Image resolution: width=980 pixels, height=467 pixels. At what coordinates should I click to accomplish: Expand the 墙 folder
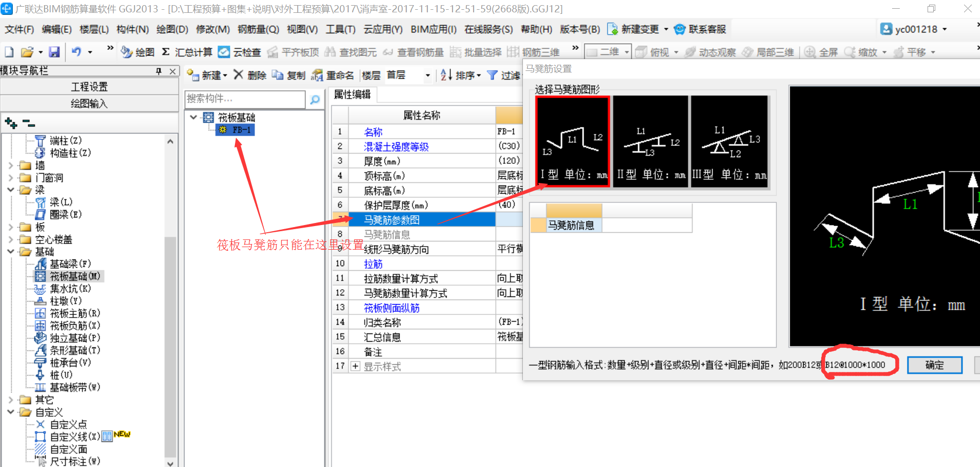[x=11, y=165]
